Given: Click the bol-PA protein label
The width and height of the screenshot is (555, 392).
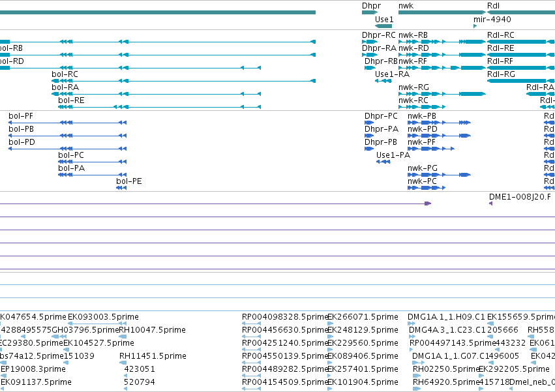Looking at the screenshot, I should point(71,168).
